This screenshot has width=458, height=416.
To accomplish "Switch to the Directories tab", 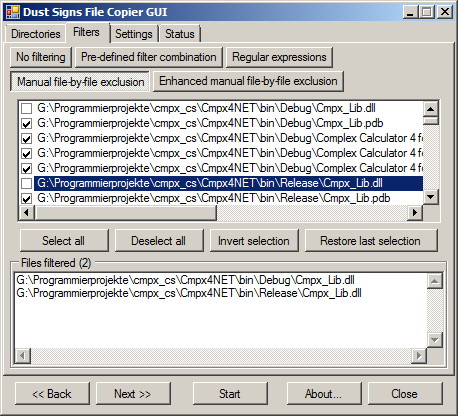I will click(x=35, y=34).
